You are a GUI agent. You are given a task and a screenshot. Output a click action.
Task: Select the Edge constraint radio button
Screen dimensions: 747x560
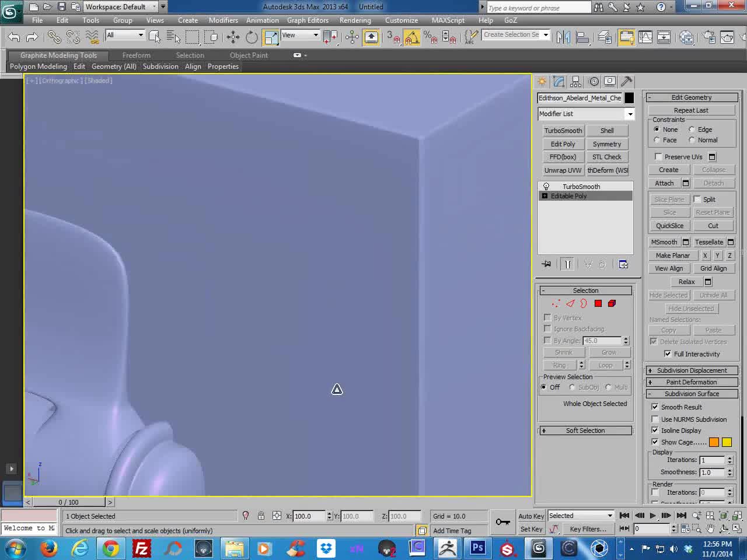pos(692,129)
